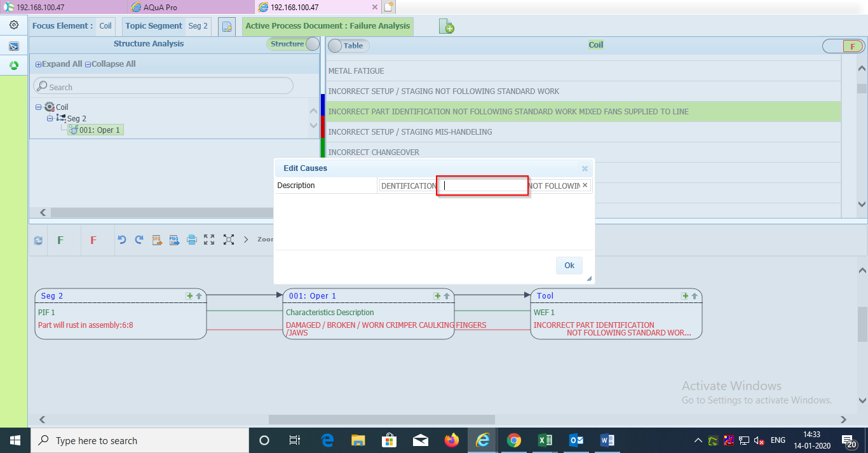Screen dimensions: 868x453
Task: Select INCORRECT SETUP / STAGING NOT FOLLOWING STANDARD WORK row
Action: 583,91
